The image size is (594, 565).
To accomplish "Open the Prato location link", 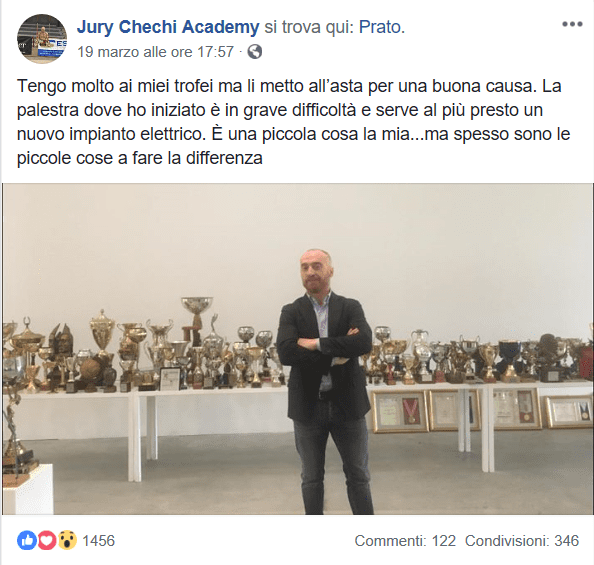I will (382, 27).
